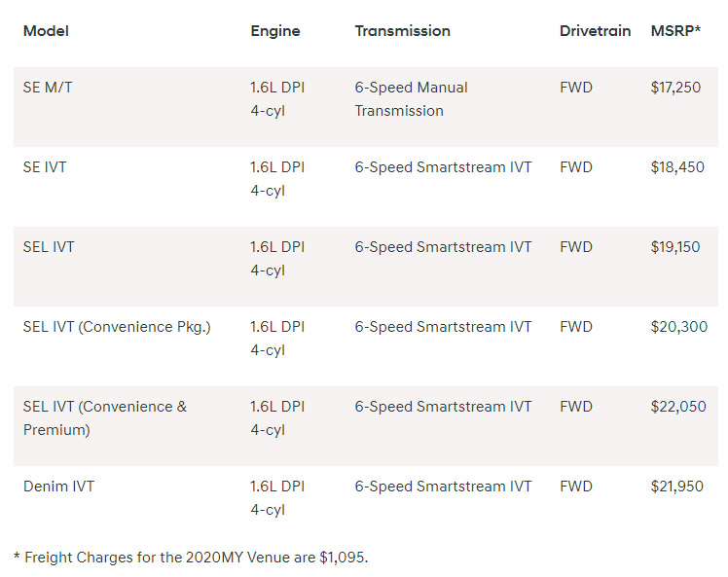
Task: Select the Transmission column header
Action: [402, 31]
